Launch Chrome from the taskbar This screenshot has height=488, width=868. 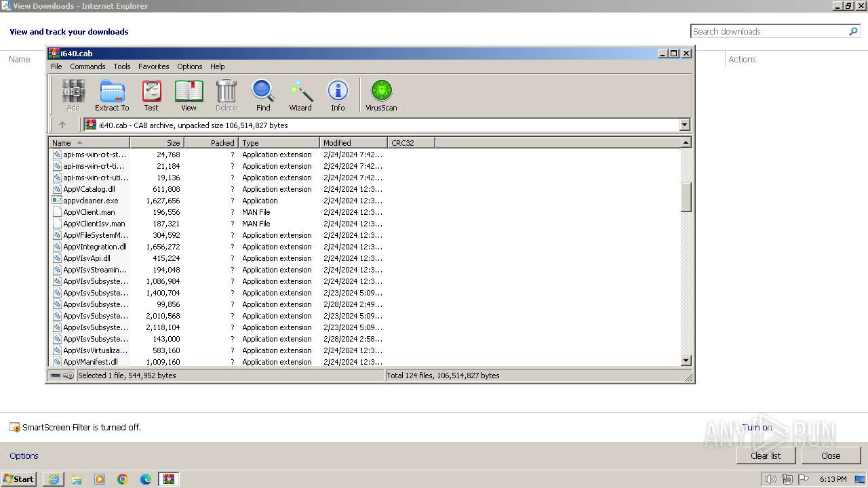pos(123,479)
